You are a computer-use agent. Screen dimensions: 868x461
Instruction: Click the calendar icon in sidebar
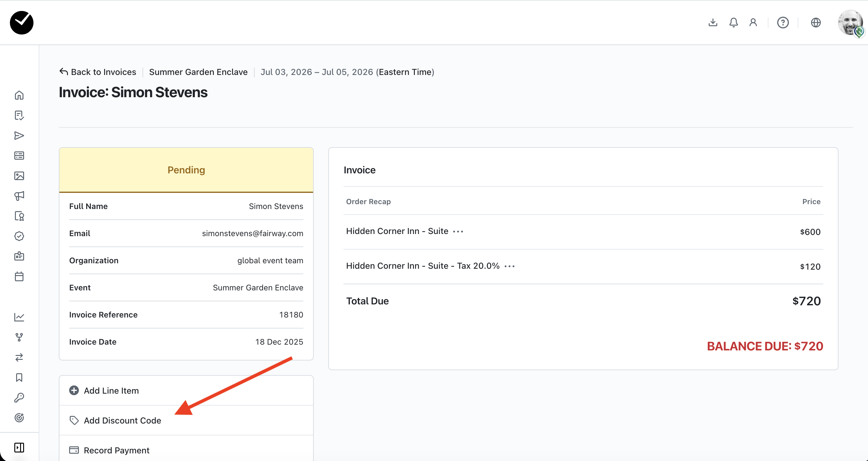(x=19, y=277)
